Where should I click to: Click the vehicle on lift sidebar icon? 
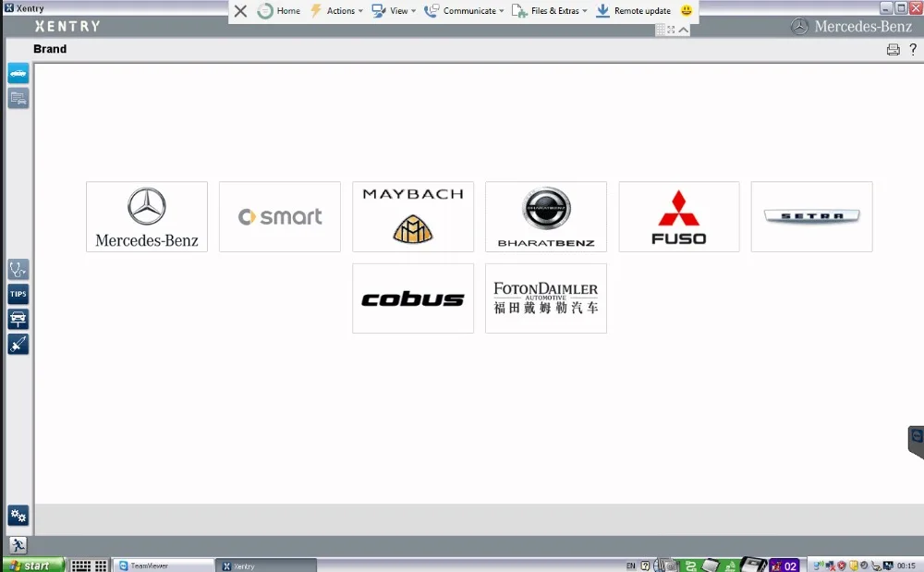pyautogui.click(x=18, y=320)
